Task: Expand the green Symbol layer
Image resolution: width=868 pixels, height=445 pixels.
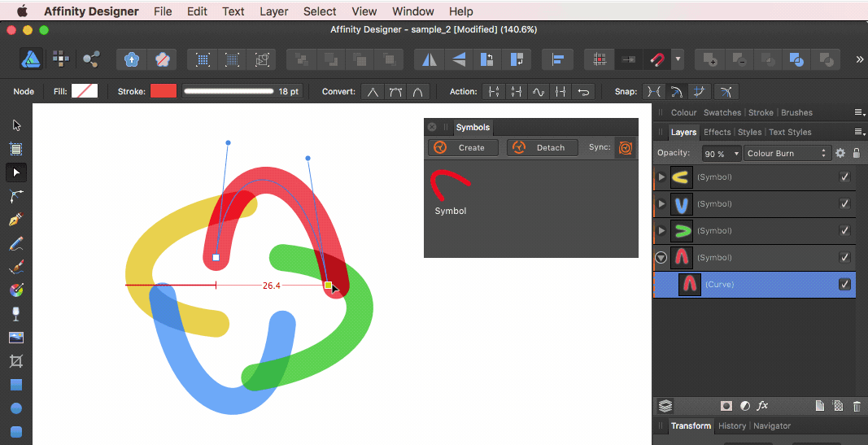Action: [661, 231]
